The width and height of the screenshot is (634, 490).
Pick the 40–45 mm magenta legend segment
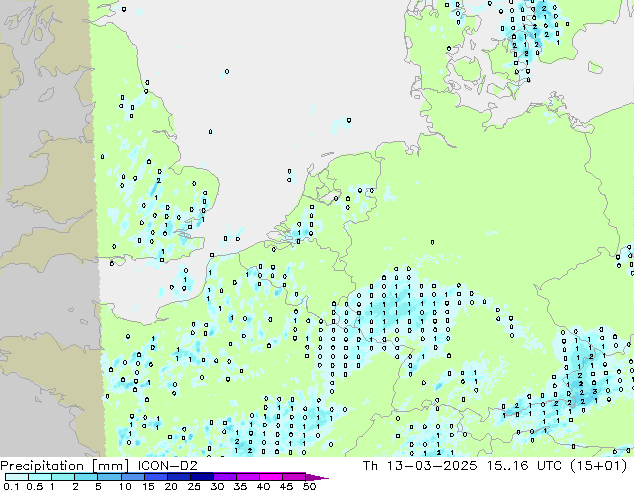(x=271, y=477)
